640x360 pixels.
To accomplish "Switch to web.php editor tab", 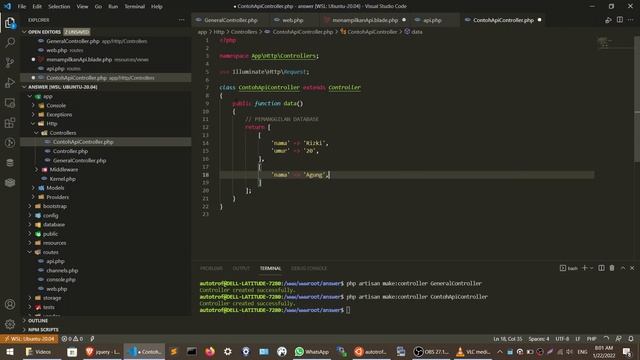I will point(292,20).
